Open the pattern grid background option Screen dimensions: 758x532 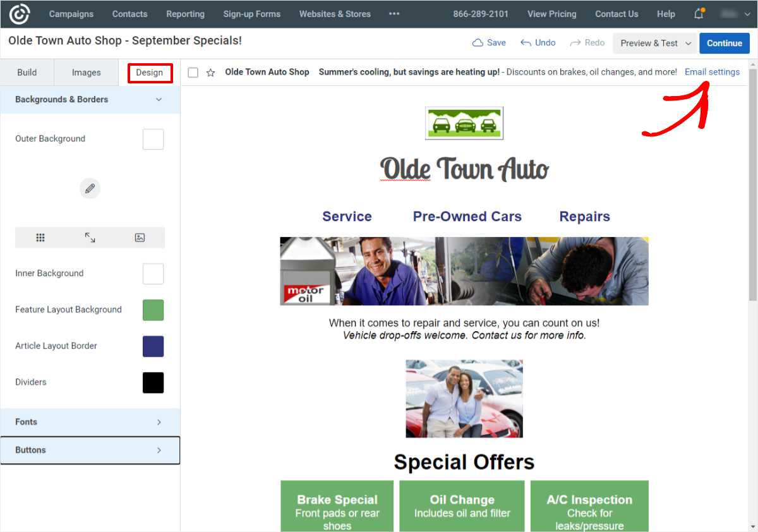[40, 237]
